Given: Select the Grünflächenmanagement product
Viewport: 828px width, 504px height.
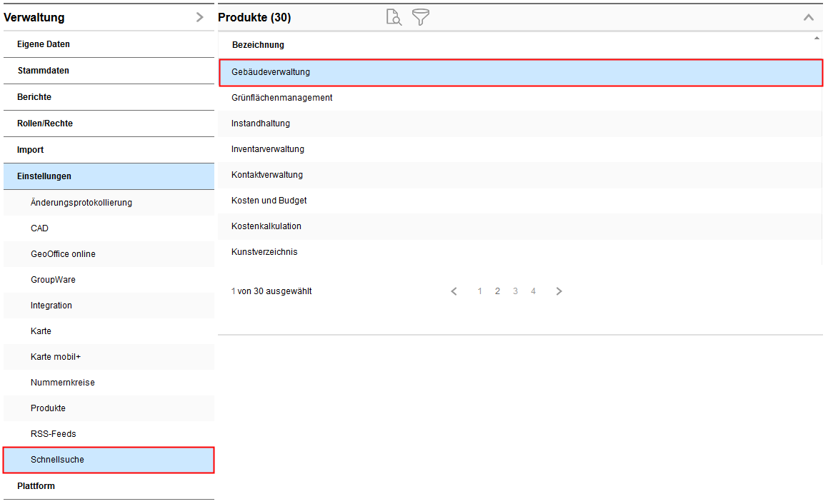Looking at the screenshot, I should pyautogui.click(x=281, y=97).
